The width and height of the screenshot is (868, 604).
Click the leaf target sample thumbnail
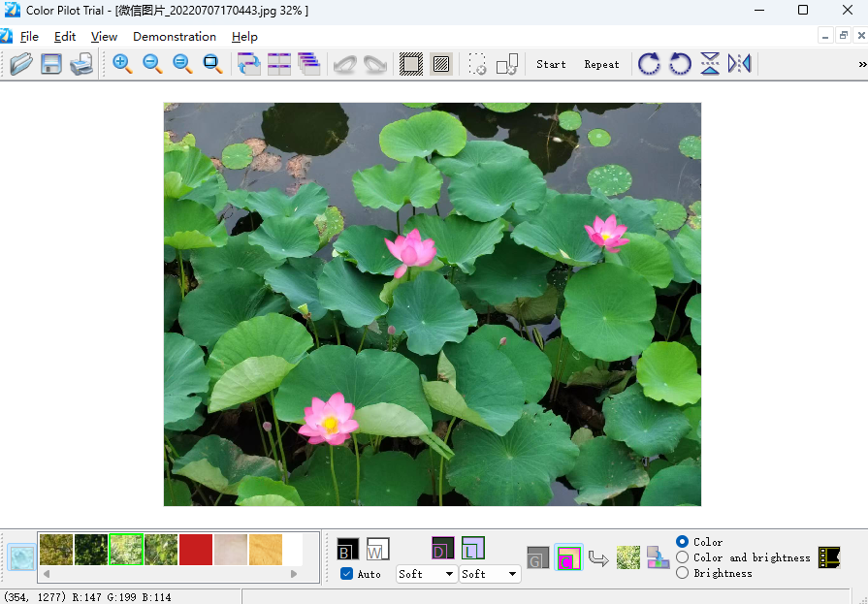[x=628, y=557]
